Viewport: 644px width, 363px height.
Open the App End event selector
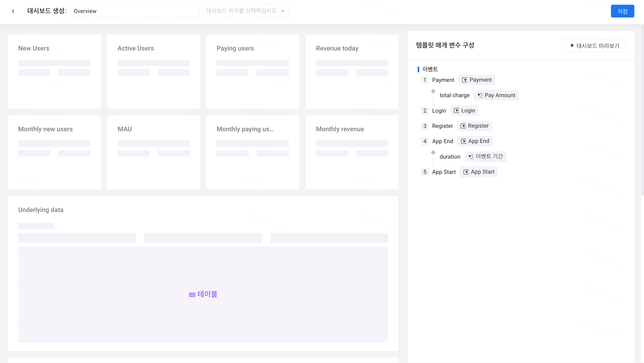coord(475,141)
